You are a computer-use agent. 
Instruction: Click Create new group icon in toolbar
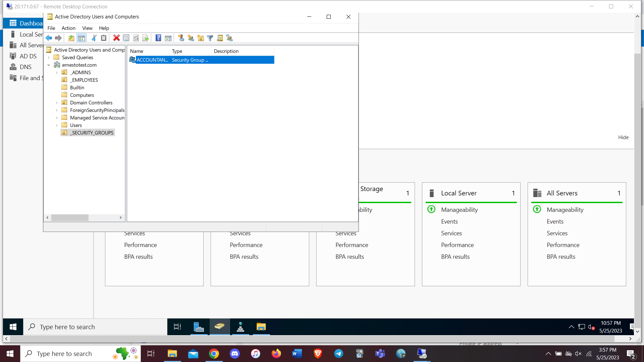[191, 38]
